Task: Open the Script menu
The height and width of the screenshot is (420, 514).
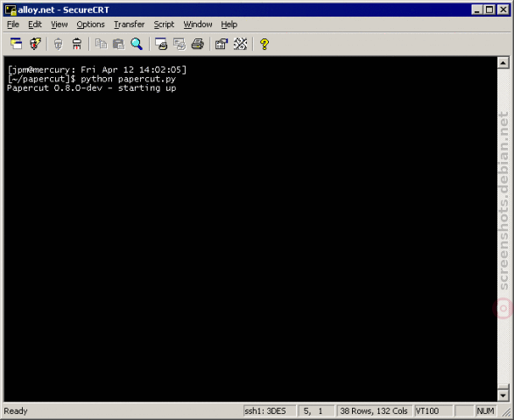Action: coord(164,24)
